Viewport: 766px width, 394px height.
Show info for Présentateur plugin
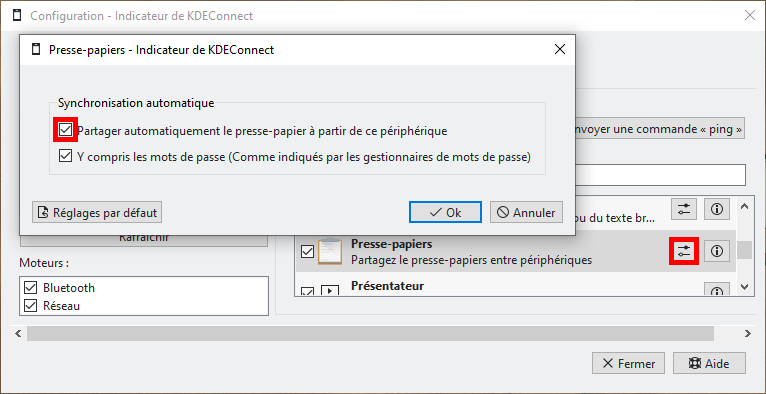click(x=717, y=290)
